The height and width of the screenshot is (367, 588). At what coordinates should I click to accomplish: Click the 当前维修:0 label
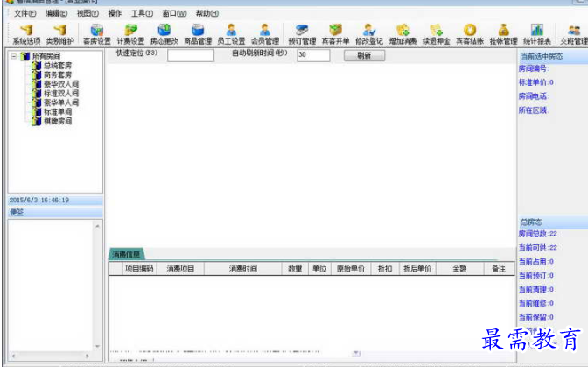point(535,303)
